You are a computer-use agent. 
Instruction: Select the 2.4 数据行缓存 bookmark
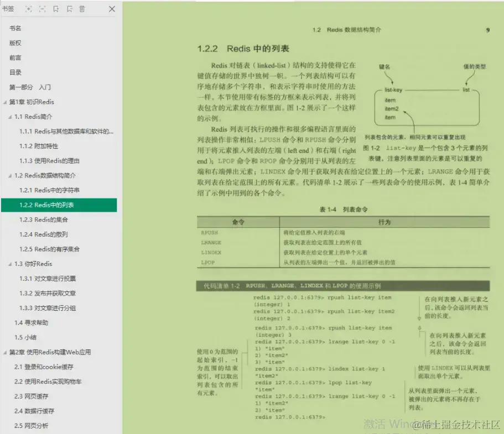pyautogui.click(x=34, y=411)
